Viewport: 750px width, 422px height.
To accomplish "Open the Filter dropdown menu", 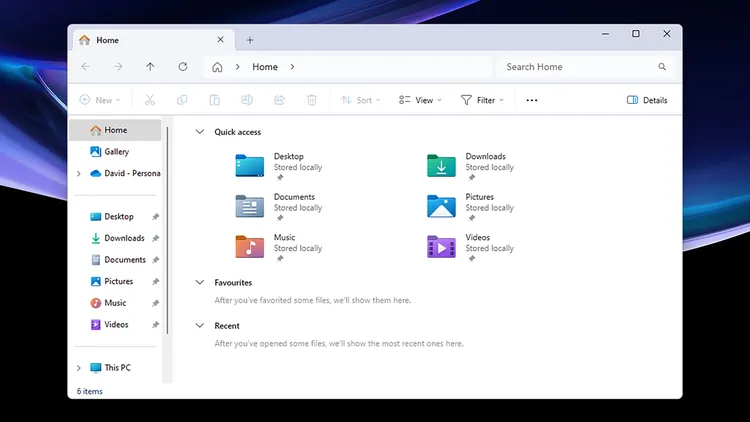I will [x=481, y=100].
